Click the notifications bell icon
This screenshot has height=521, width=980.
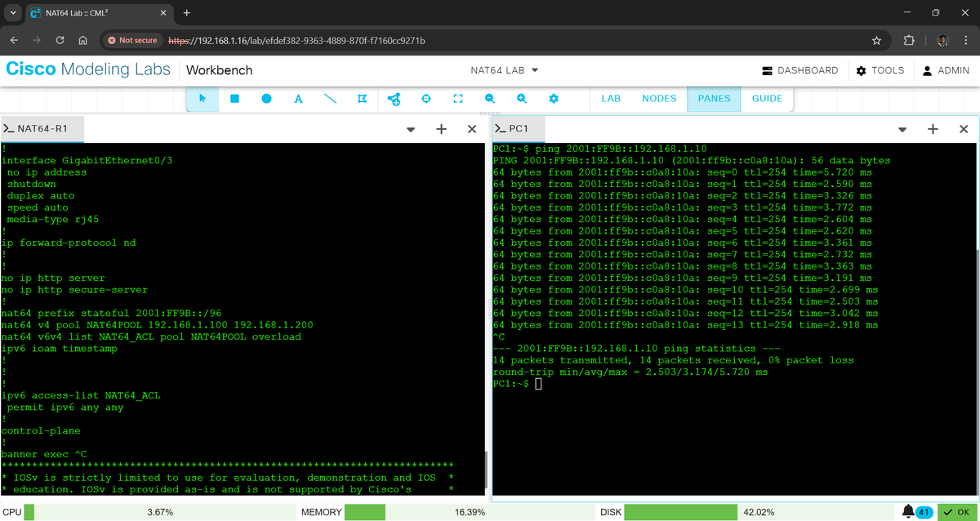(908, 511)
